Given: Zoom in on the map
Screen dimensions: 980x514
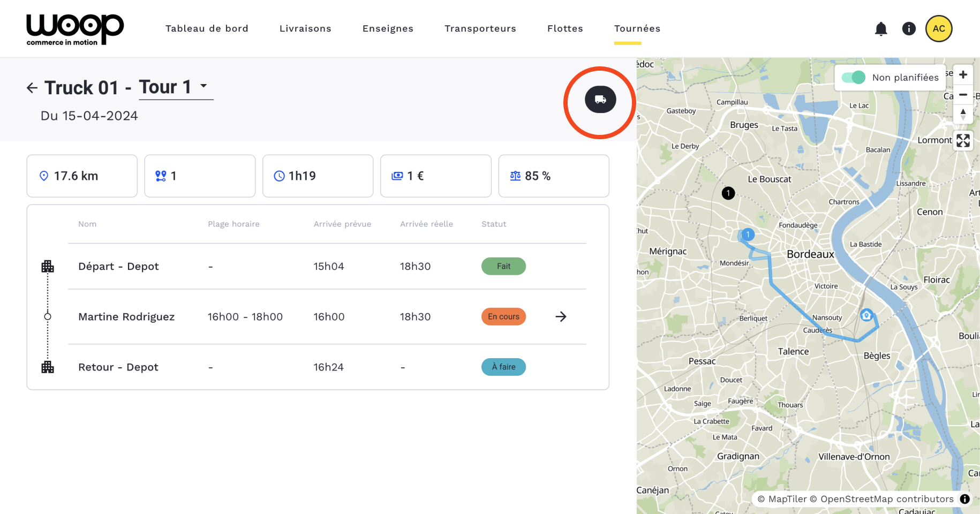Looking at the screenshot, I should [x=963, y=75].
